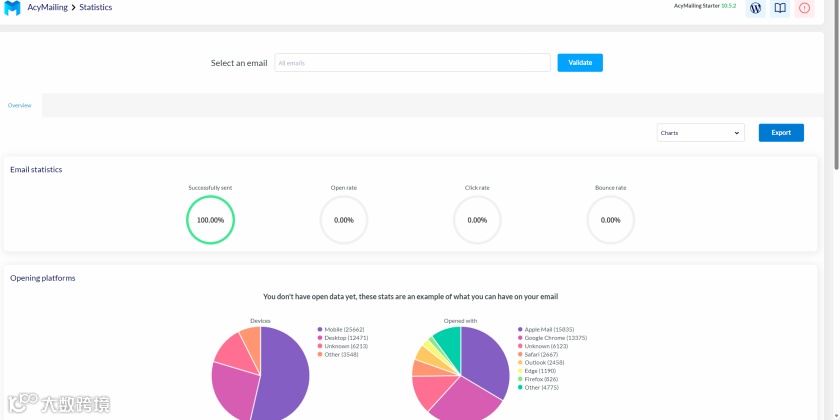
Task: Open the Charts dropdown
Action: [701, 133]
